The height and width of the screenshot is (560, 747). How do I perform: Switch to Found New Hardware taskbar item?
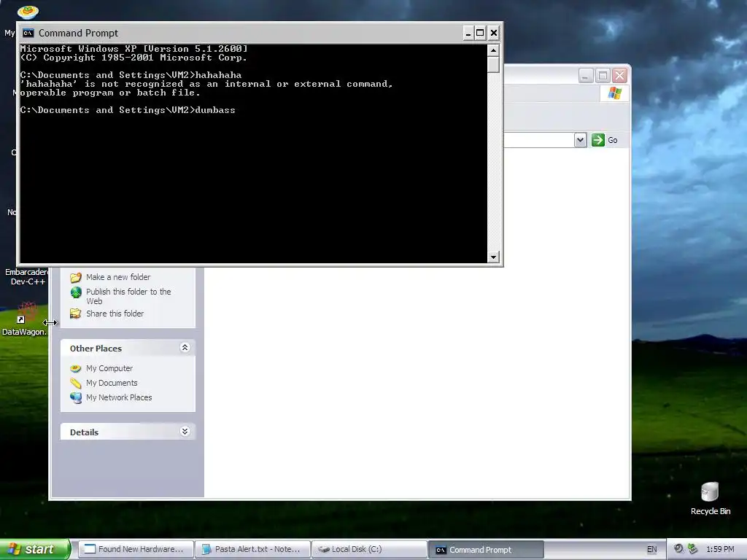tap(135, 549)
